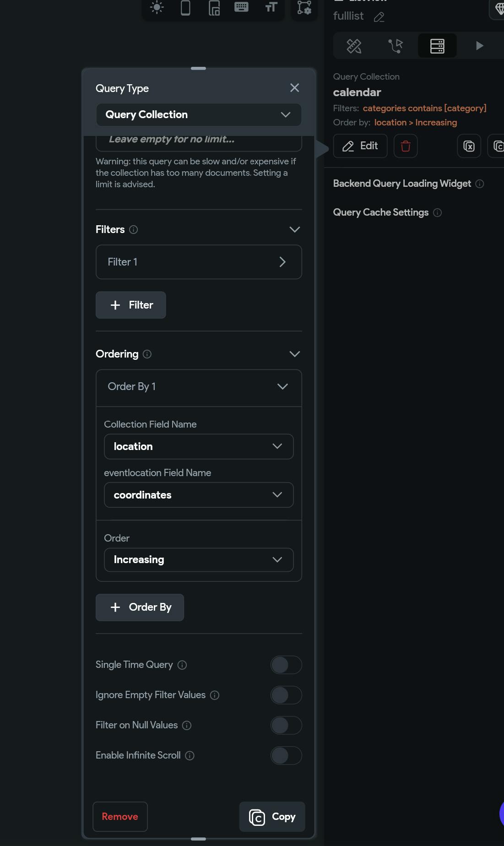Change the Increasing order dropdown
The width and height of the screenshot is (504, 846).
coord(199,559)
